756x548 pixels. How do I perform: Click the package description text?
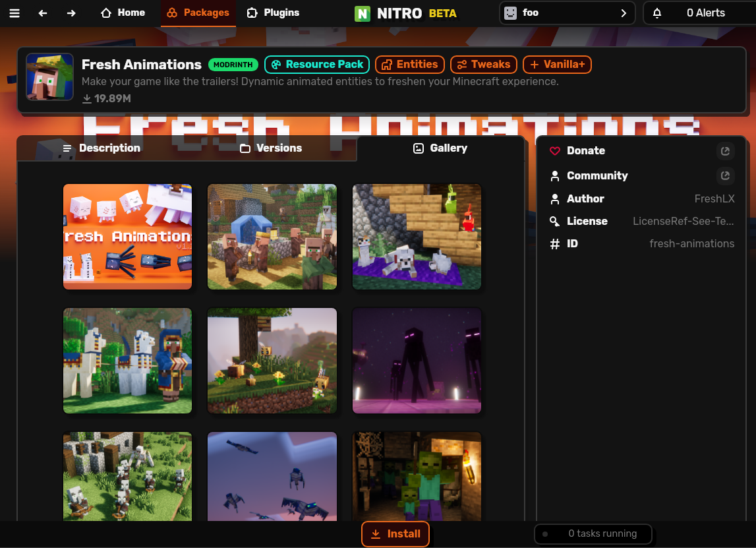[320, 82]
